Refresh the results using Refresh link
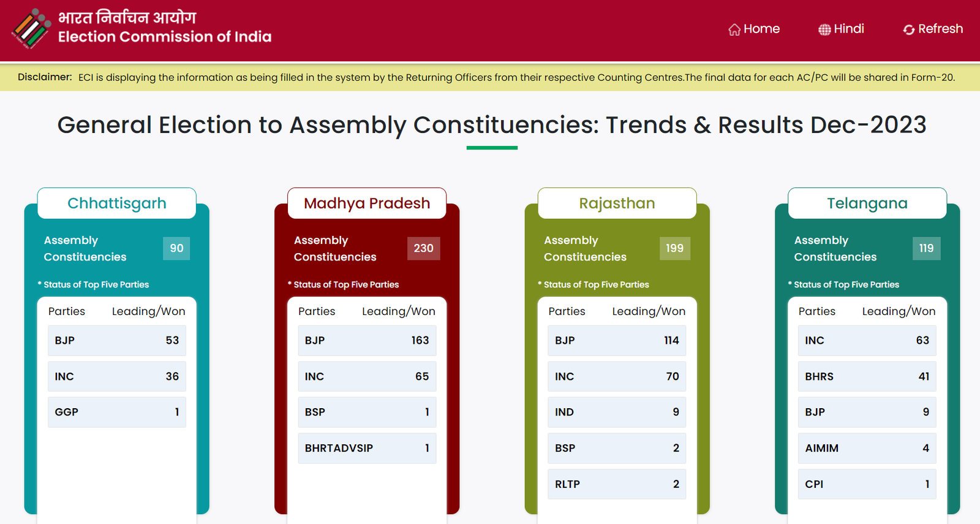The image size is (980, 524). point(933,29)
